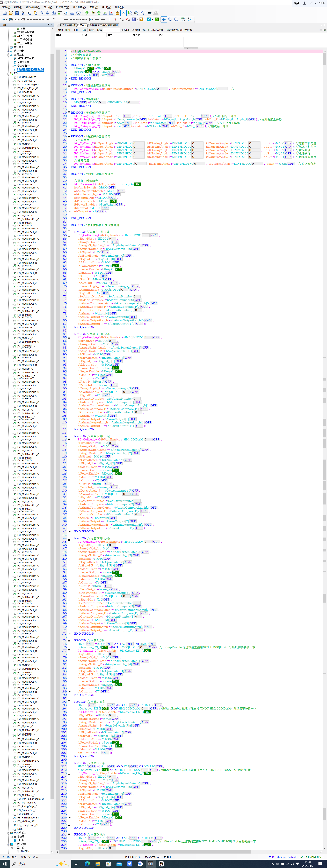327x868 pixels.
Task: Click the Zoom Out magnifier icon
Action: pos(176,20)
